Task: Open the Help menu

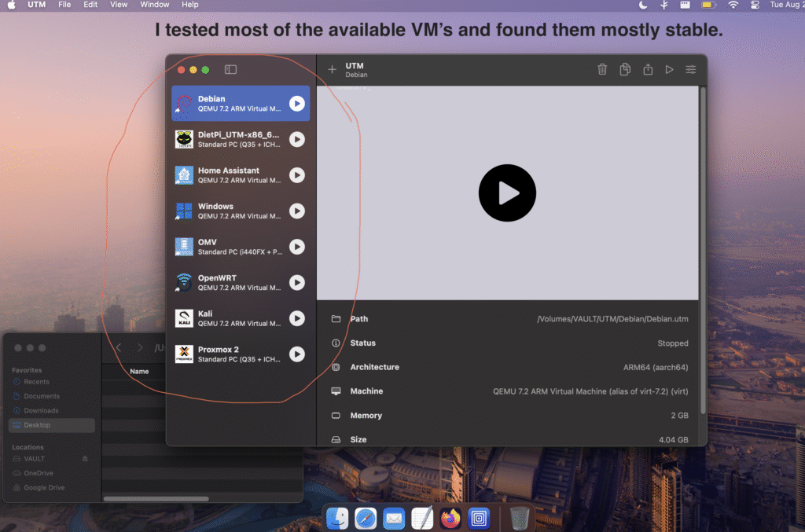Action: (190, 5)
